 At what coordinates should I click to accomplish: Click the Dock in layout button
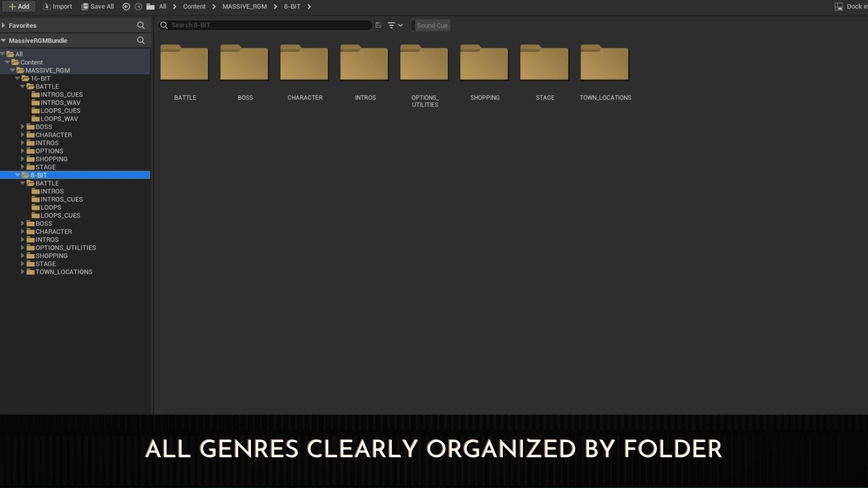point(851,6)
